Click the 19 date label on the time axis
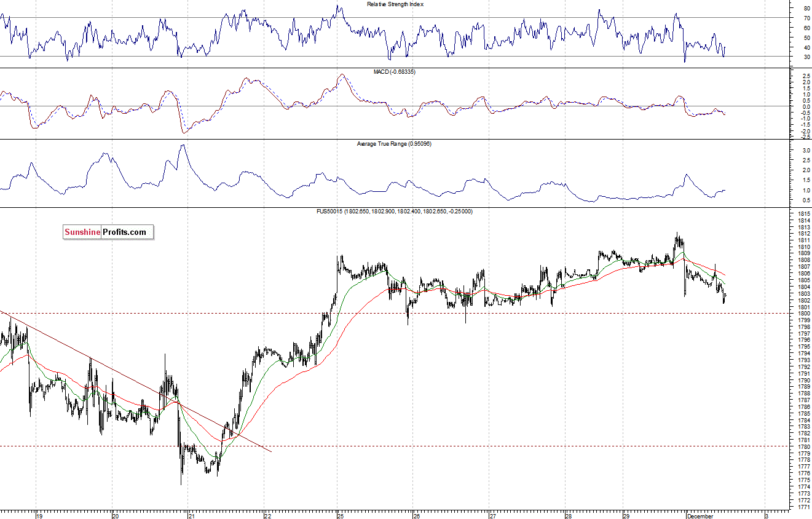Viewport: 812px width, 519px height. coord(39,515)
